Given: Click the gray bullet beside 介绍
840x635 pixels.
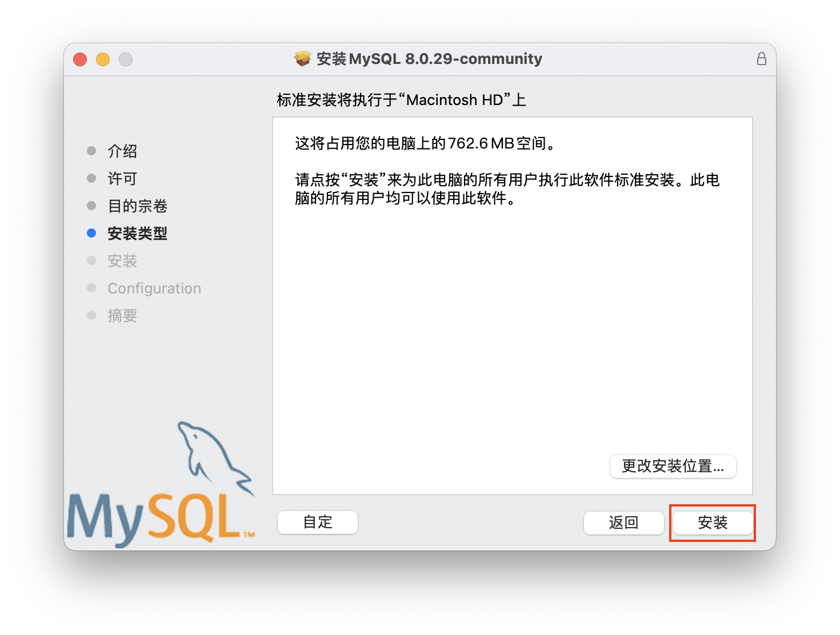Looking at the screenshot, I should (91, 151).
